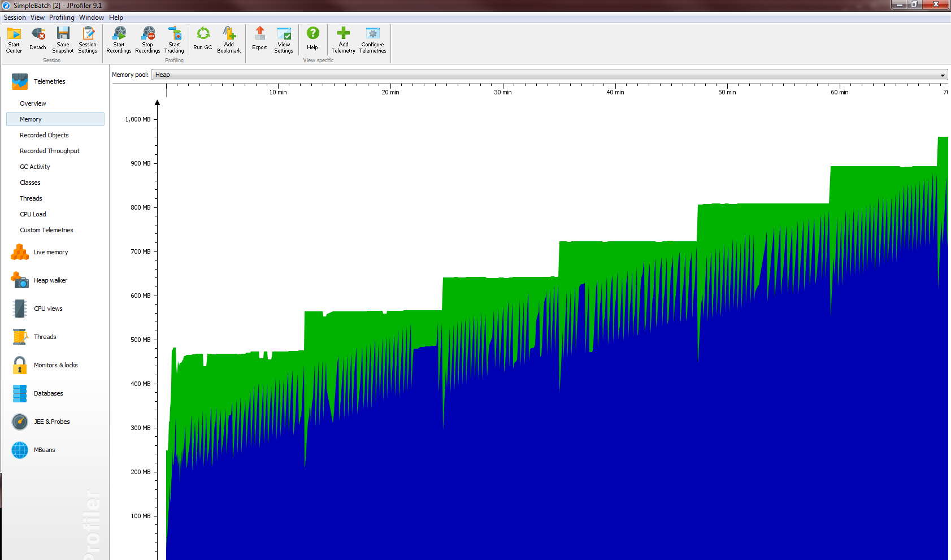951x560 pixels.
Task: Export the current view
Action: 259,38
